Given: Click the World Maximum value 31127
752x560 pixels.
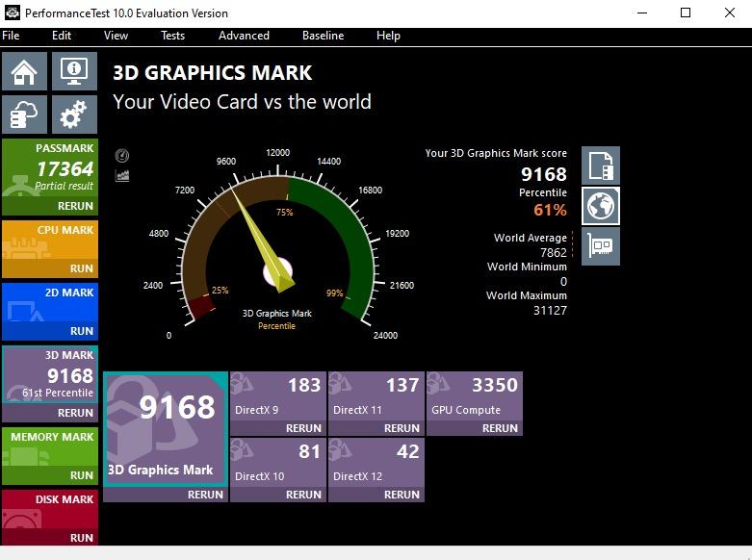Looking at the screenshot, I should 550,311.
